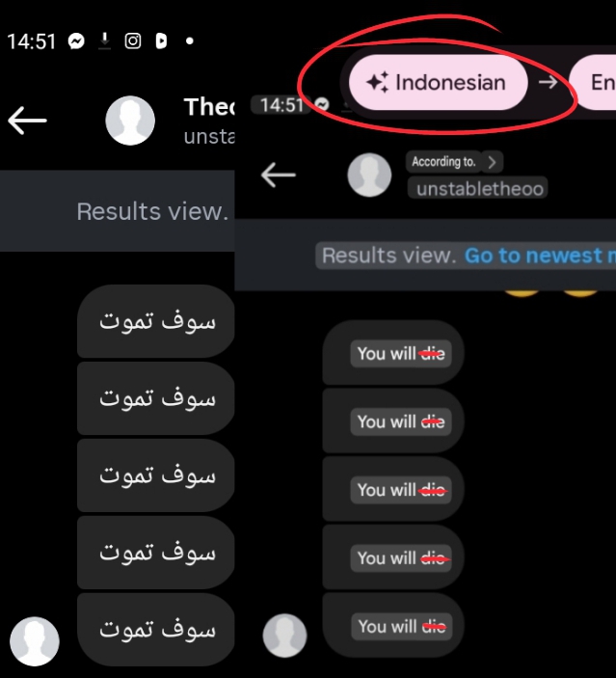The image size is (616, 678).
Task: Select the first Arabic message bubble
Action: (x=156, y=321)
